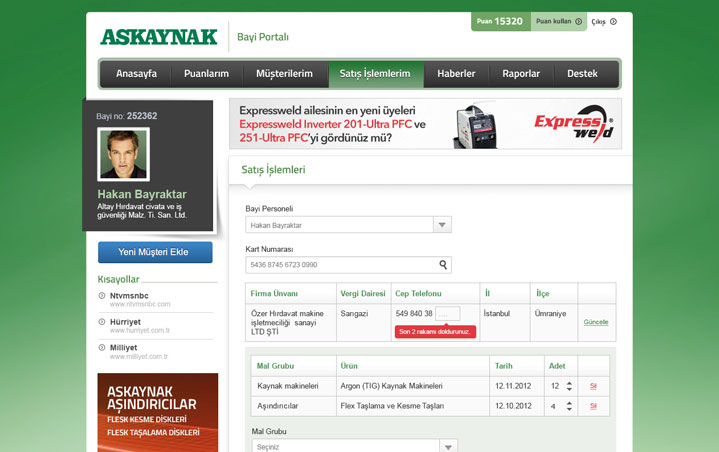
Task: Open the Anasayfa tab
Action: point(136,74)
